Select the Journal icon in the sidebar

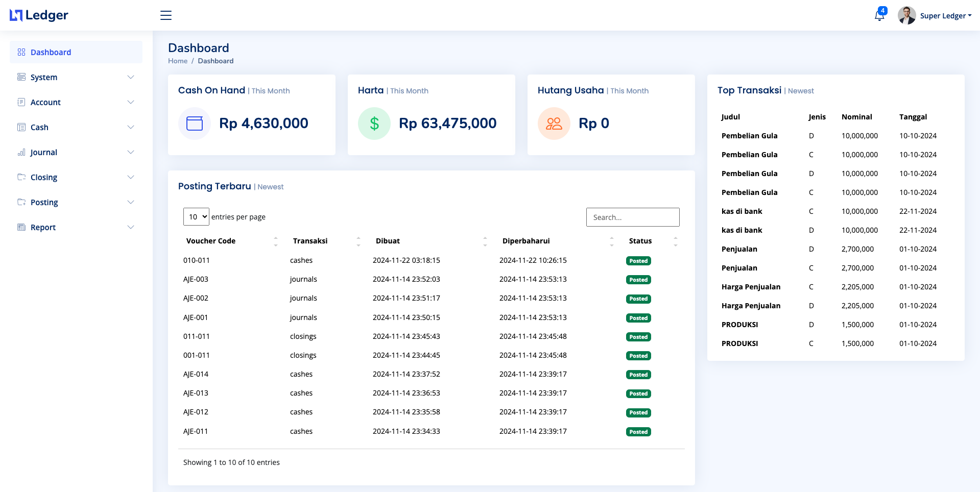(21, 152)
